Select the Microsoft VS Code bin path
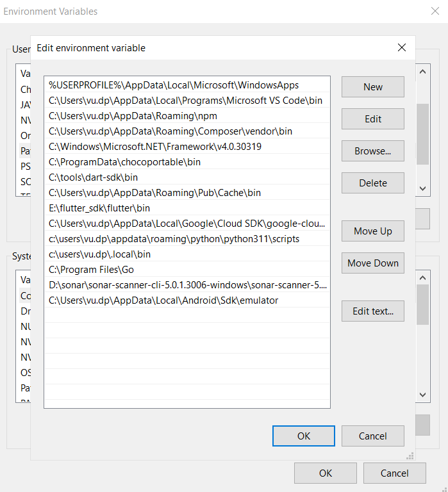The width and height of the screenshot is (448, 492). coord(185,101)
